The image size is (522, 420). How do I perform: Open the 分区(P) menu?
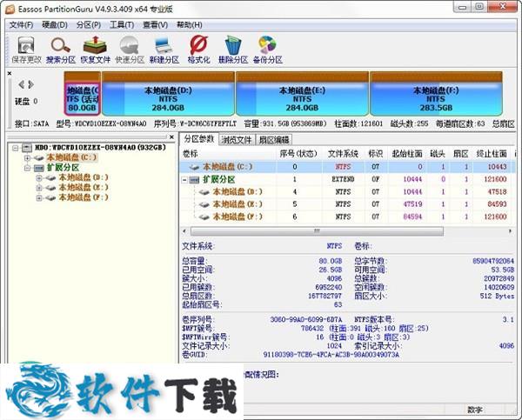[89, 25]
